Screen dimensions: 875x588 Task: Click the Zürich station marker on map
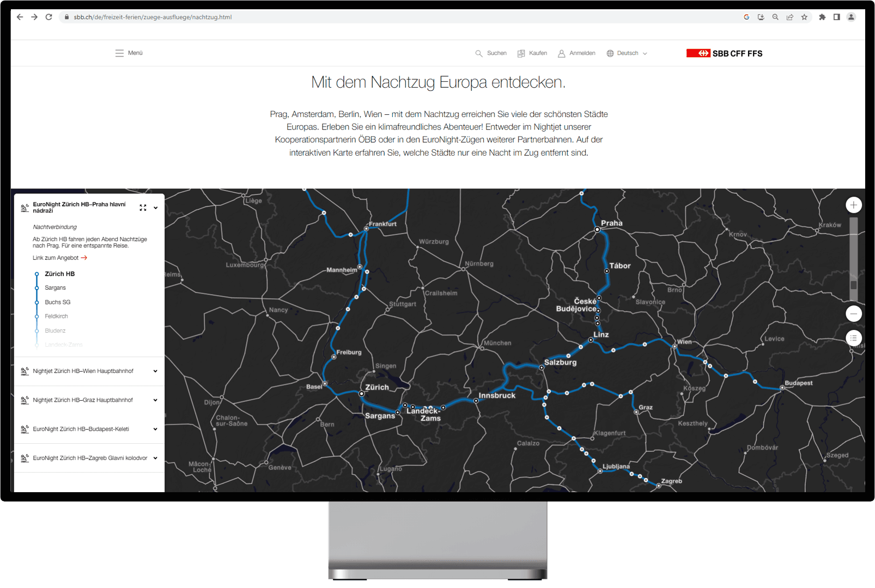point(362,394)
